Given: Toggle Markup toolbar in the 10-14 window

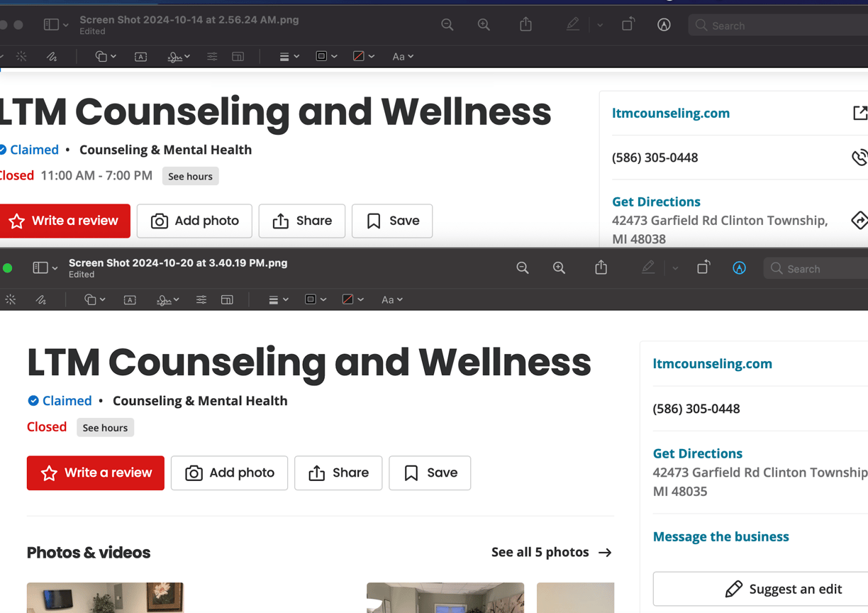Looking at the screenshot, I should pyautogui.click(x=664, y=25).
